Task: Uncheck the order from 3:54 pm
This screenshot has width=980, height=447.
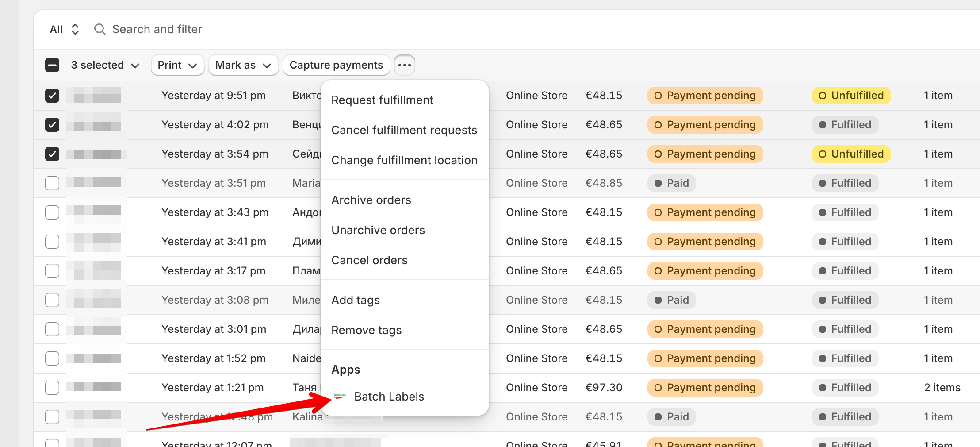Action: (x=52, y=154)
